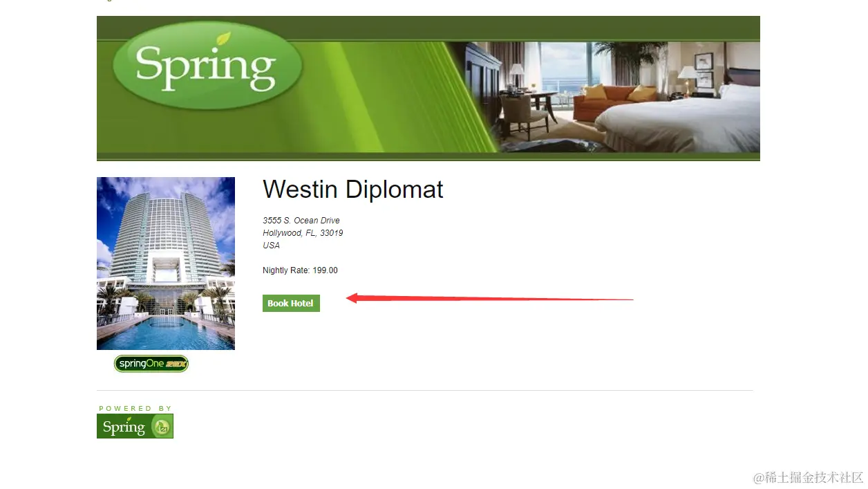Click the Spring oval logo in banner
Image resolution: width=868 pixels, height=489 pixels.
click(x=207, y=66)
